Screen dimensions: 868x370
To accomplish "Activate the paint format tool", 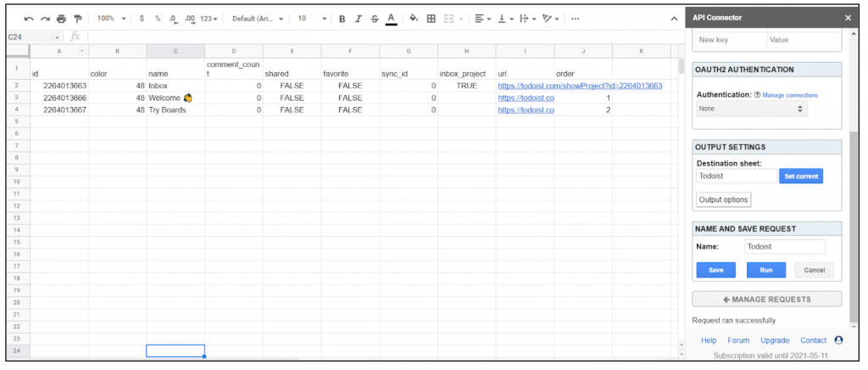I will point(78,19).
